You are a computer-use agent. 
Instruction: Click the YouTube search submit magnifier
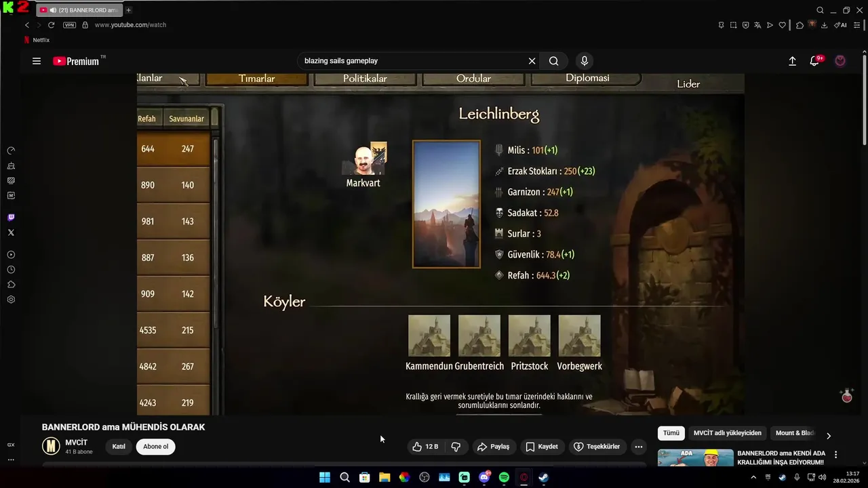554,61
